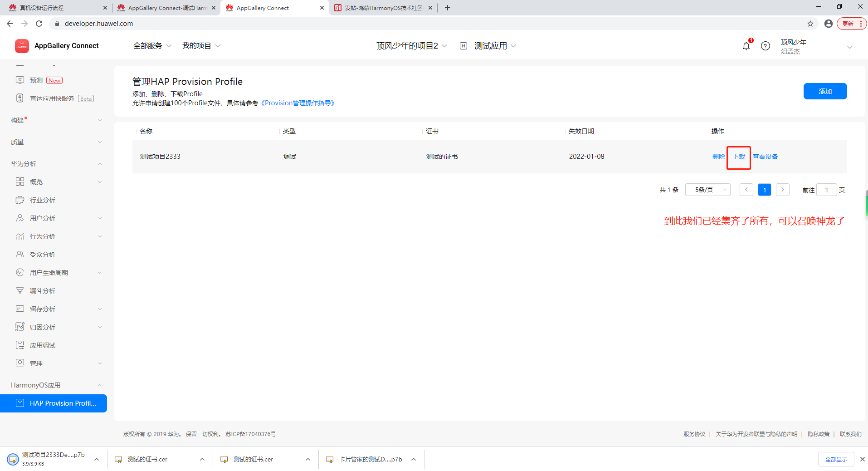Screen dimensions: 868x471
Task: Click 下载 for 测试项目2333
Action: (739, 157)
